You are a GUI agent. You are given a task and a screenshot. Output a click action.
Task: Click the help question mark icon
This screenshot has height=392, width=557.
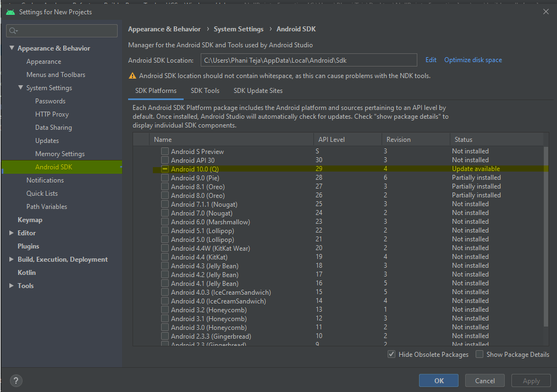pos(16,380)
